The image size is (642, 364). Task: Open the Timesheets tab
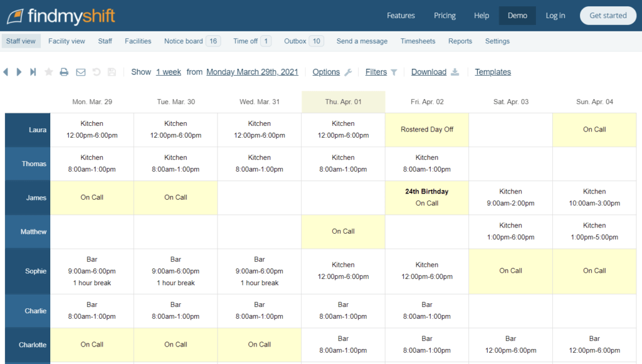point(418,41)
